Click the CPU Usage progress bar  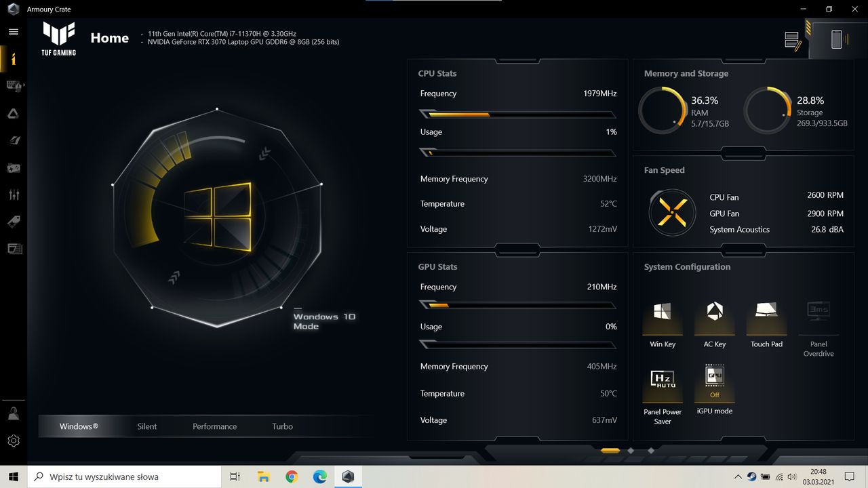point(518,153)
